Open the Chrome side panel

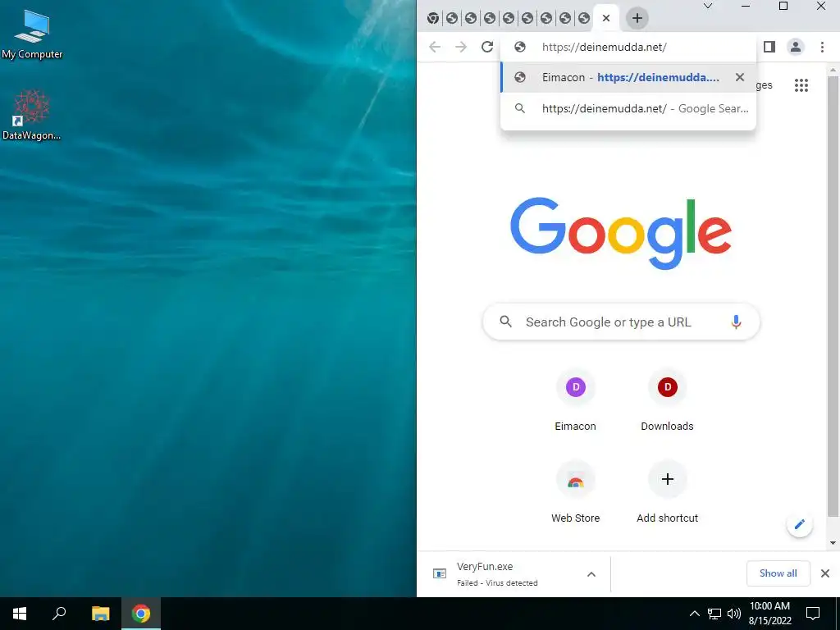point(769,47)
